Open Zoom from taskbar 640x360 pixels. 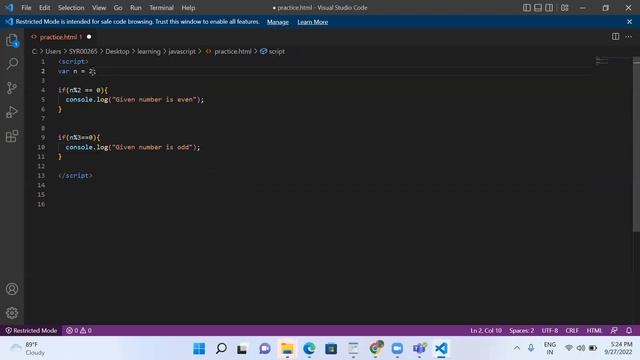point(397,349)
